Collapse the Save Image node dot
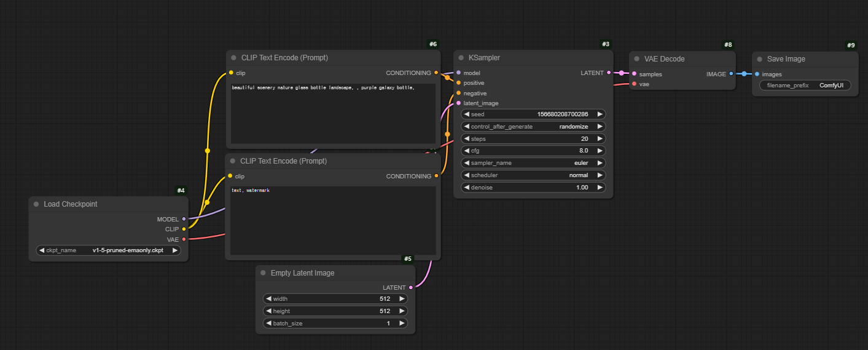The image size is (868, 350). [760, 59]
